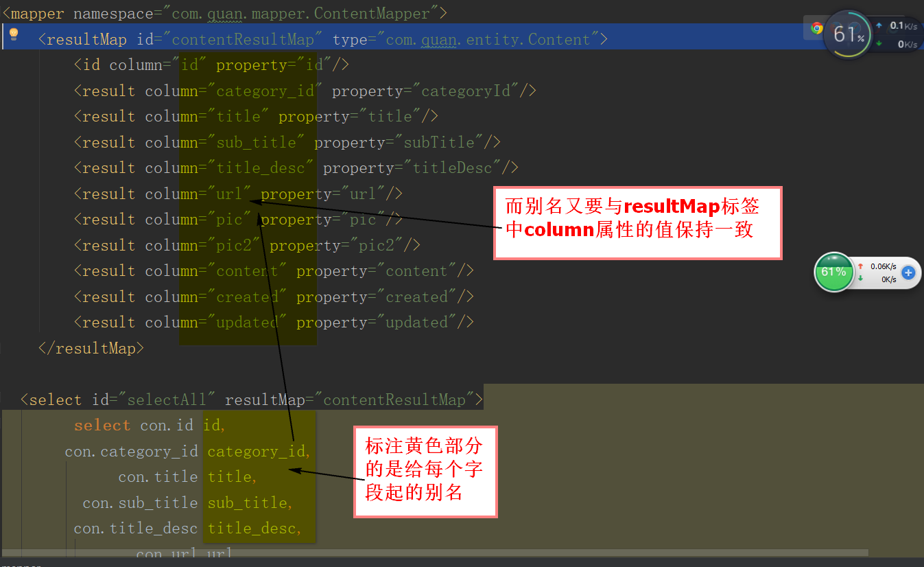Click the annotation box about yellow aliases
Viewport: 924px width, 567px height.
coord(425,472)
